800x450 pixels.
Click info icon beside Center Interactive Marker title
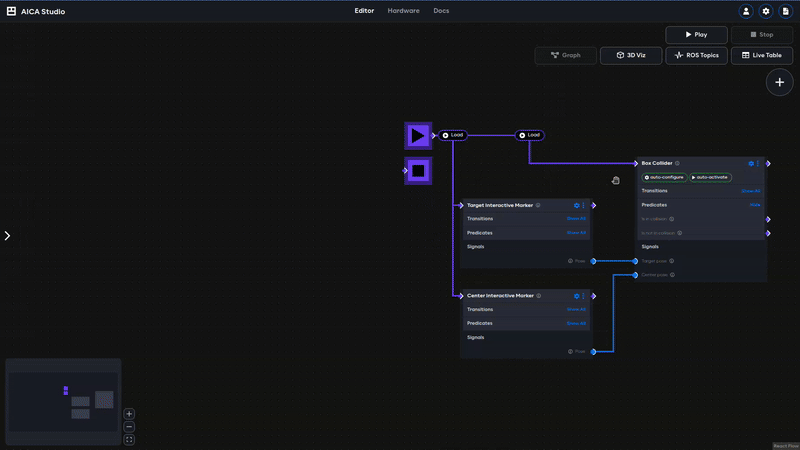click(538, 295)
